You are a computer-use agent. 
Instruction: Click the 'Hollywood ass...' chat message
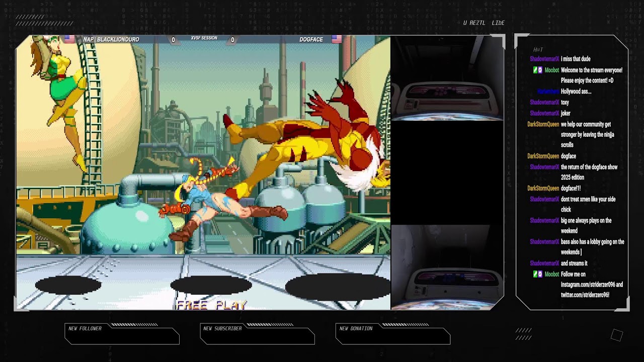pyautogui.click(x=576, y=92)
